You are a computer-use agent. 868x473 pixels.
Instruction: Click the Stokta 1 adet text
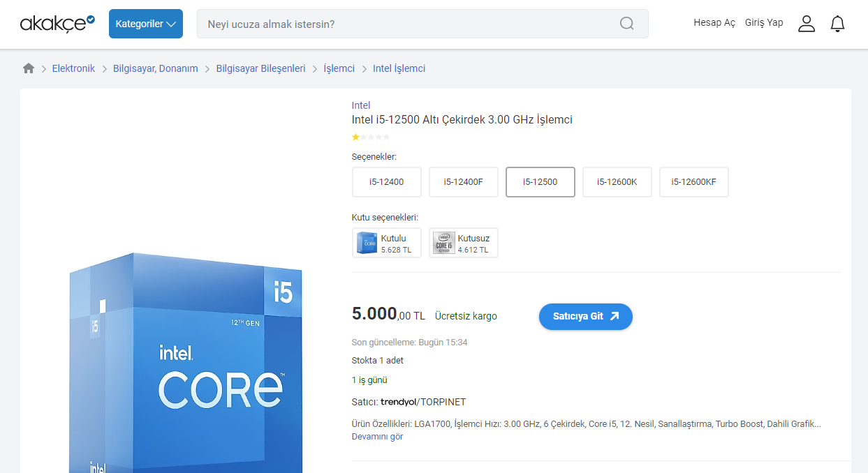click(378, 361)
